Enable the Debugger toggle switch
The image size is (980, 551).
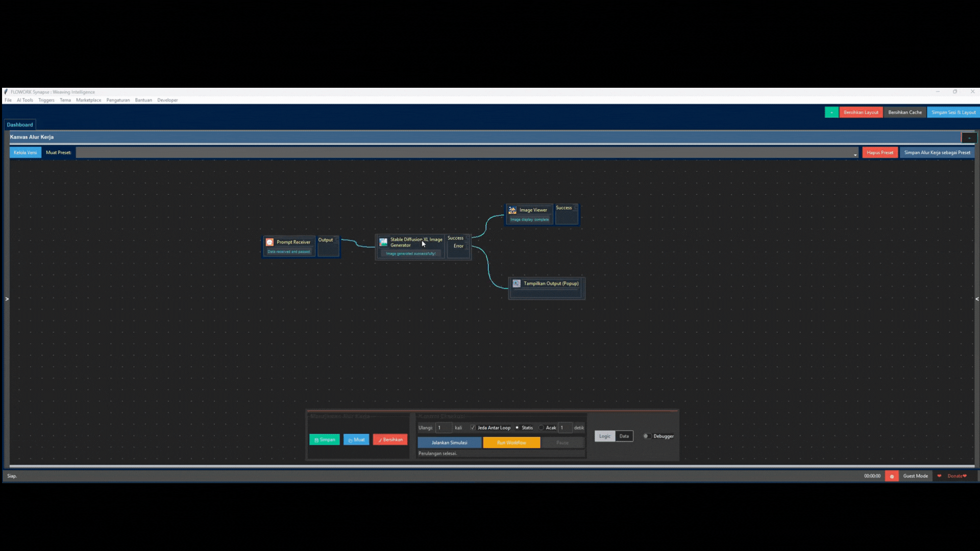tap(647, 436)
